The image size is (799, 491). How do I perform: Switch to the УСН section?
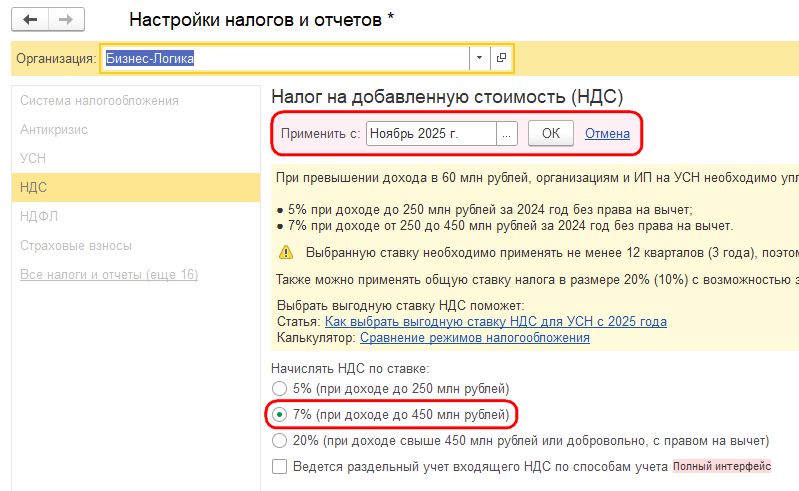point(33,158)
